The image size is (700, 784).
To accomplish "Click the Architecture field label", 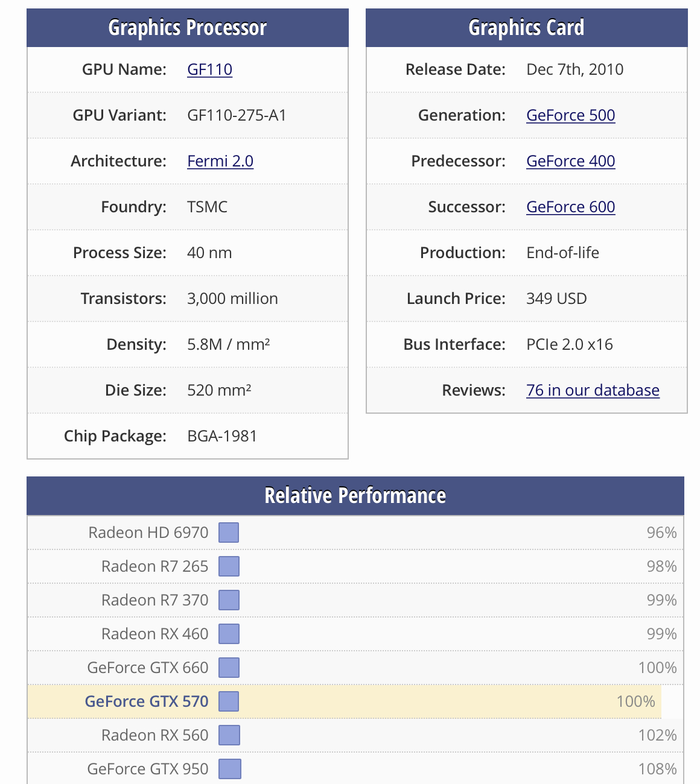I will tap(119, 161).
